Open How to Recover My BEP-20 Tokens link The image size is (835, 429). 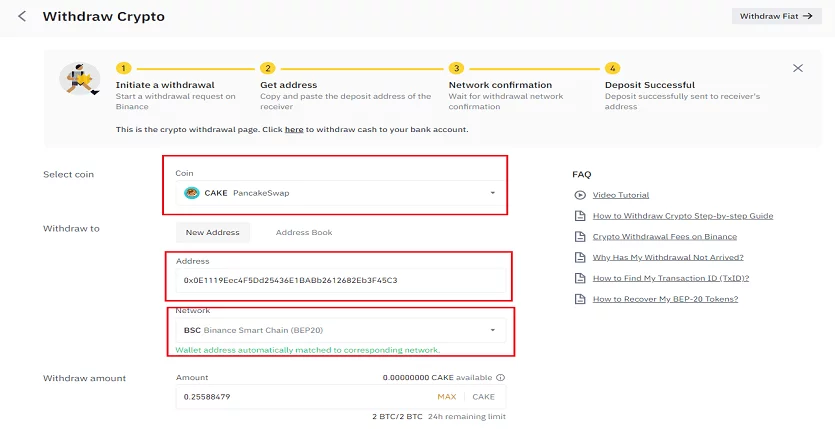(x=665, y=299)
